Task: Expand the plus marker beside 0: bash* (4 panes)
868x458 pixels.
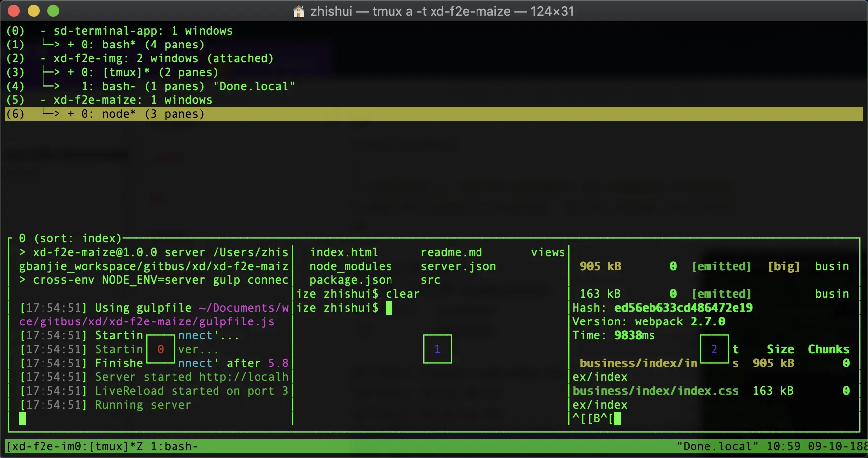Action: 71,45
